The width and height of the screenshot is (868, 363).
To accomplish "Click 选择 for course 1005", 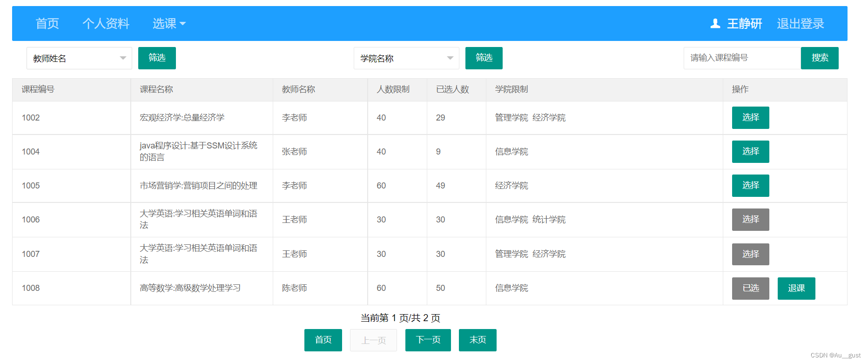I will 751,186.
